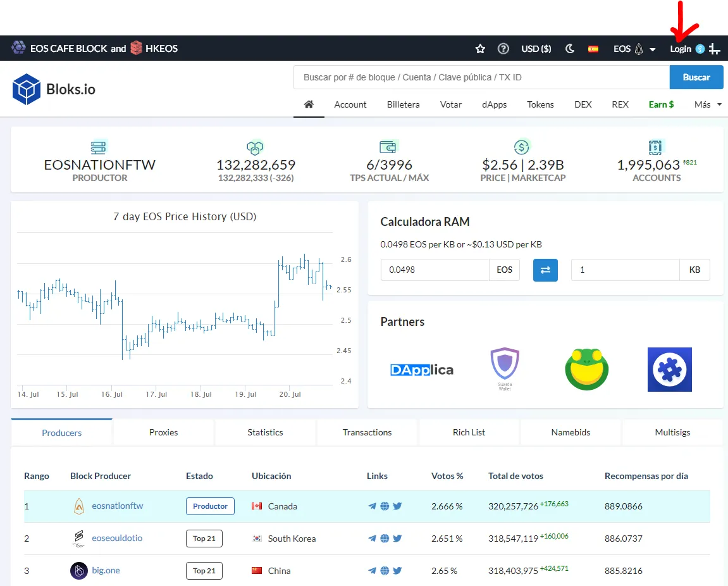Open Telegram link for big.one
728x586 pixels.
click(x=372, y=571)
